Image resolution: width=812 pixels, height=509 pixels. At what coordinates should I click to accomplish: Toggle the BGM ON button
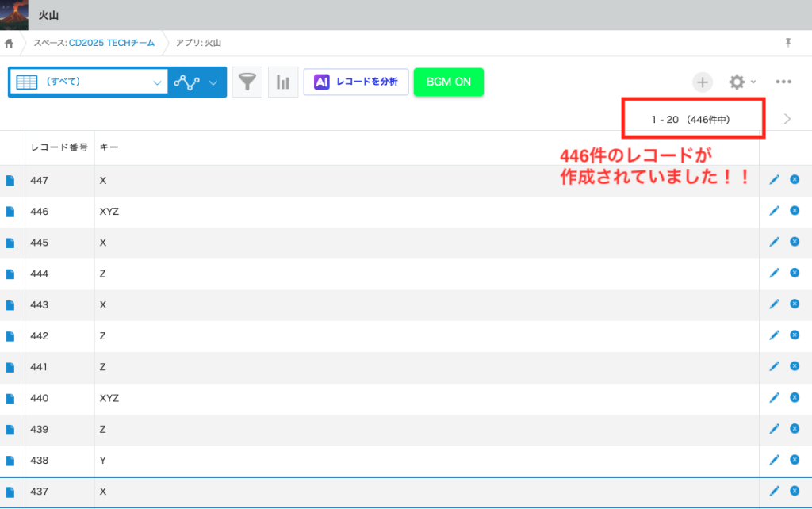[448, 82]
